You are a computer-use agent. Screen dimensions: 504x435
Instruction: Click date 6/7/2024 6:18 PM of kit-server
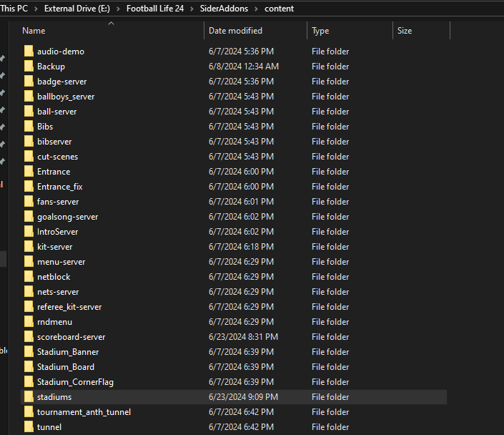[x=241, y=246]
